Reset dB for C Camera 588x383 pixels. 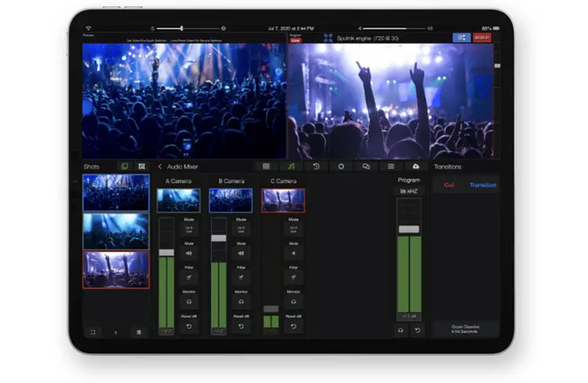pos(293,327)
